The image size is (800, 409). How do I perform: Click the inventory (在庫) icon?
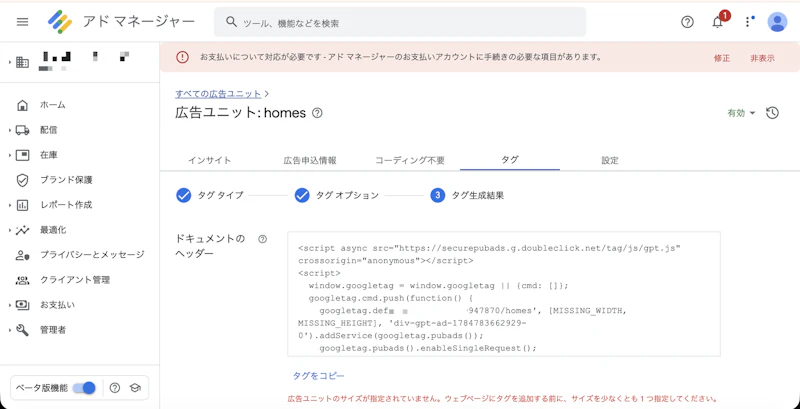pyautogui.click(x=22, y=155)
